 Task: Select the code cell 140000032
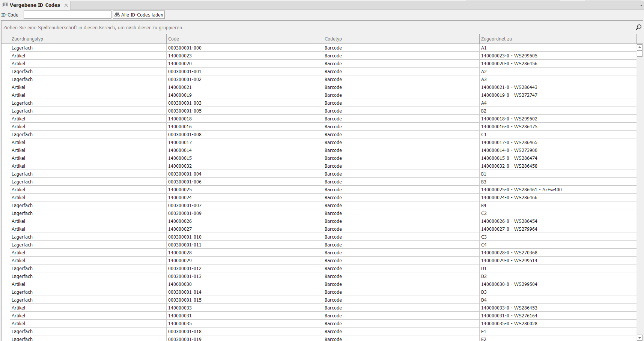pos(180,166)
